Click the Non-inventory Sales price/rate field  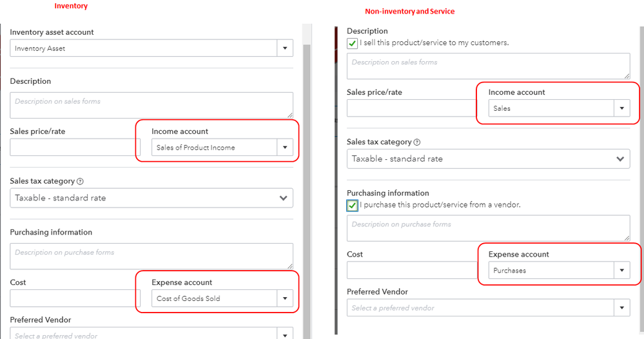tap(411, 108)
